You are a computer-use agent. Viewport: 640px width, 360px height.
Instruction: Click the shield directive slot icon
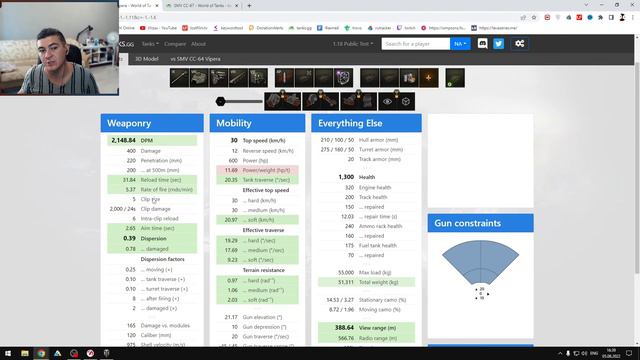343,78
